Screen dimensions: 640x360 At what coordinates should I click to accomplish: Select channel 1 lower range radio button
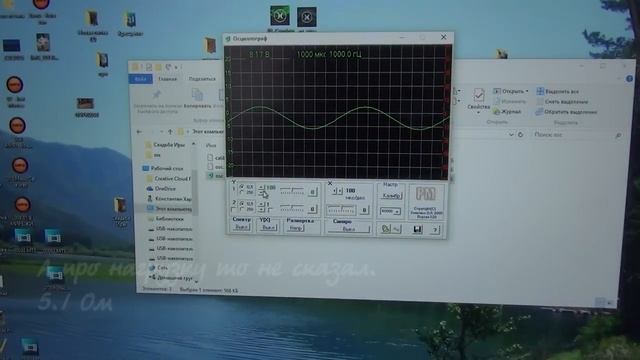(x=242, y=192)
